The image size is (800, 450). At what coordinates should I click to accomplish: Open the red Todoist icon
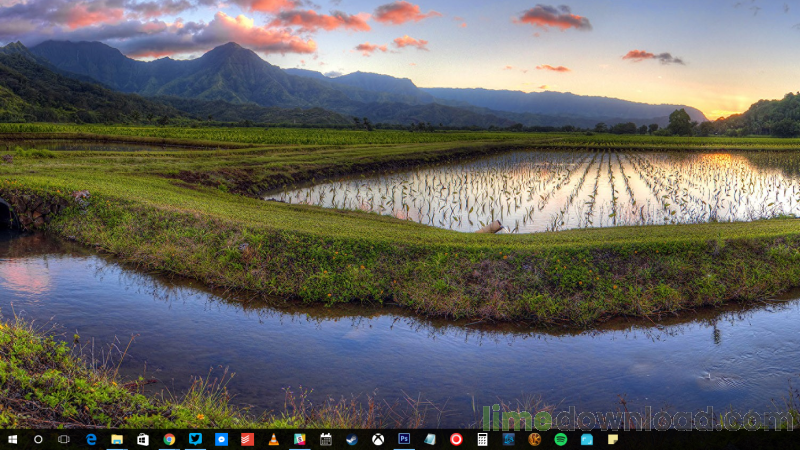click(x=247, y=439)
